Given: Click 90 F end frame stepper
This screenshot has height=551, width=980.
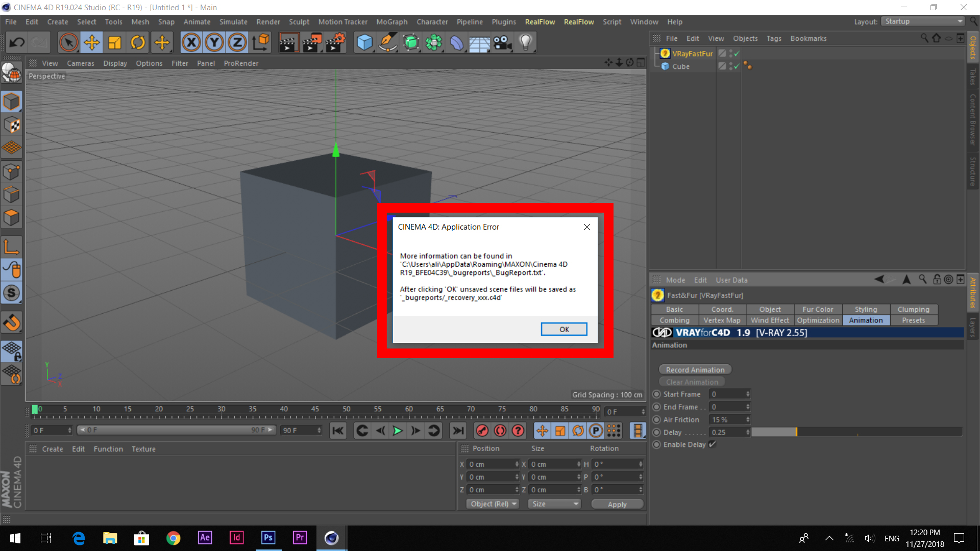Looking at the screenshot, I should 319,431.
